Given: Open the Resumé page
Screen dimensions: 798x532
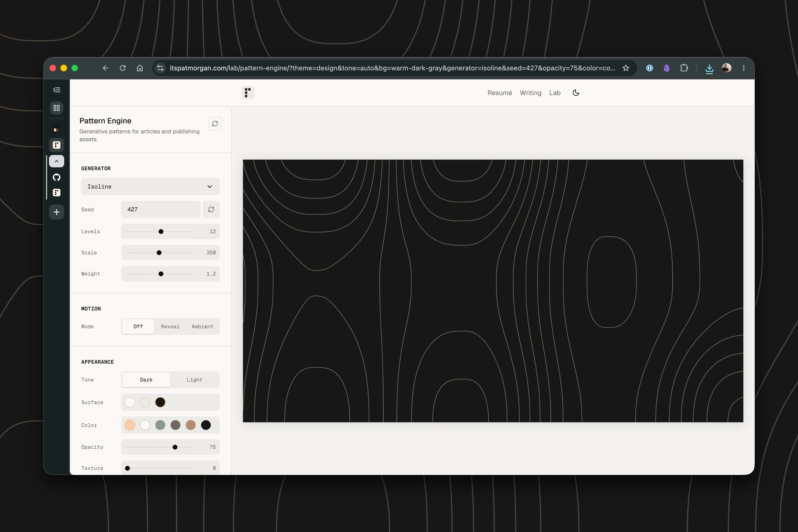Looking at the screenshot, I should tap(500, 93).
